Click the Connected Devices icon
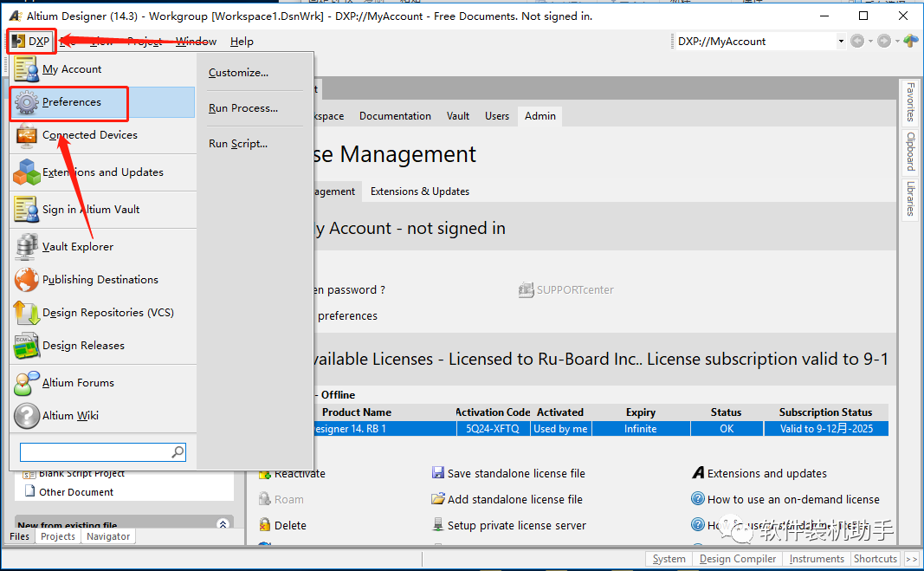 coord(27,135)
